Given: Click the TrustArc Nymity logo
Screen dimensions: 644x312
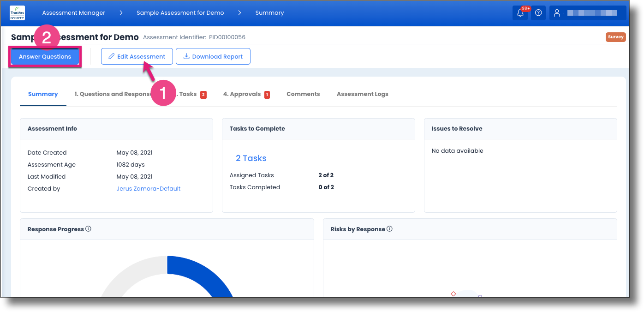Looking at the screenshot, I should 17,13.
